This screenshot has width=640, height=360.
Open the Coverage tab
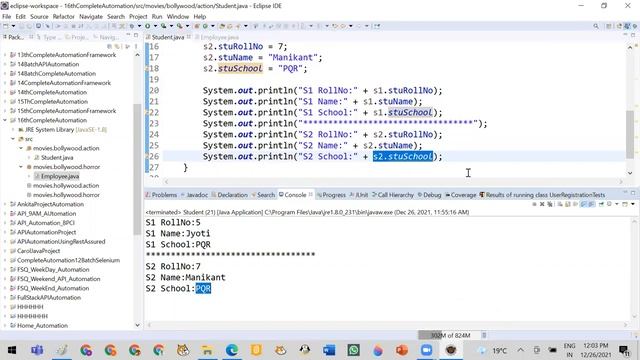[460, 195]
